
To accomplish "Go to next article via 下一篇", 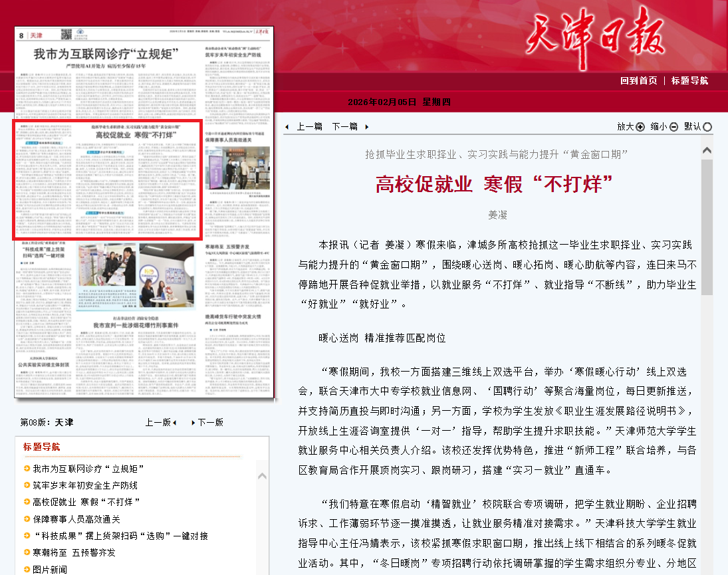I will 344,126.
